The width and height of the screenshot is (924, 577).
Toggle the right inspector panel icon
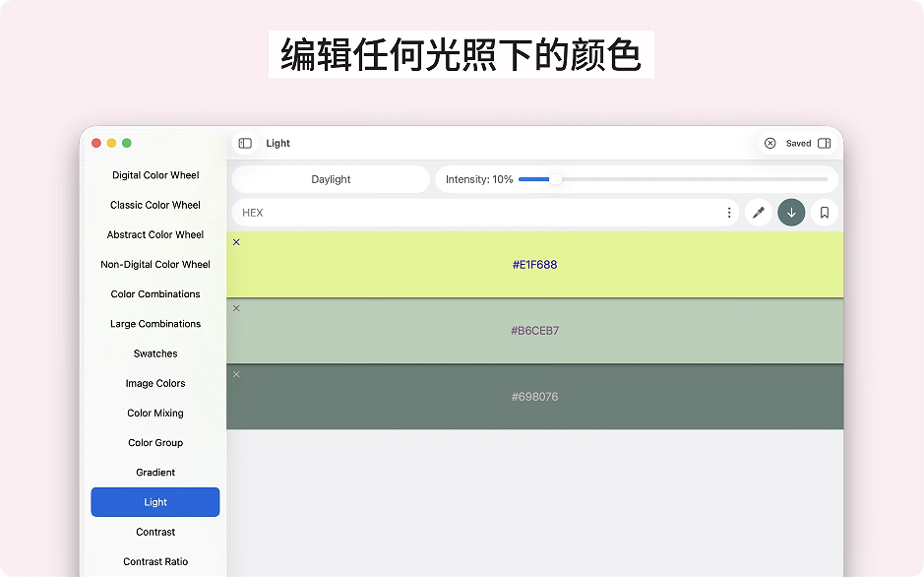tap(825, 144)
